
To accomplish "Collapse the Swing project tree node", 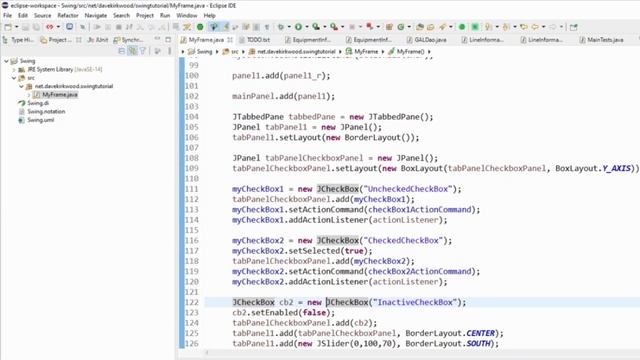I will 6,61.
